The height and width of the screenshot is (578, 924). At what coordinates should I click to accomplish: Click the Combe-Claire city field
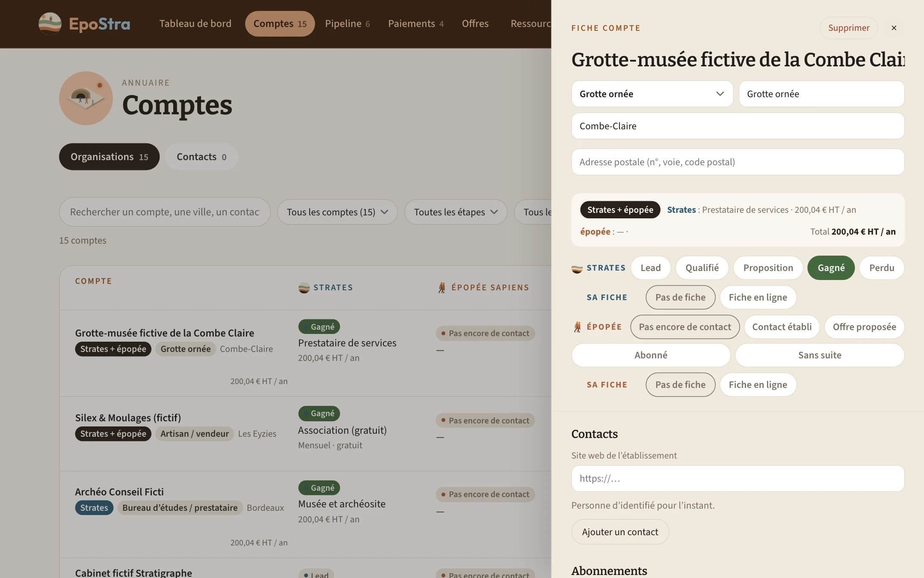coord(738,126)
